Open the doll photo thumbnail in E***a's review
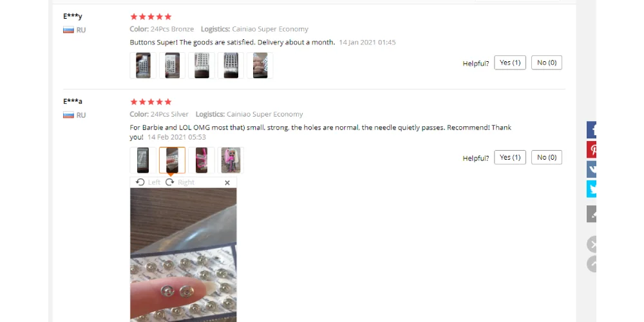This screenshot has width=644, height=322. [231, 160]
